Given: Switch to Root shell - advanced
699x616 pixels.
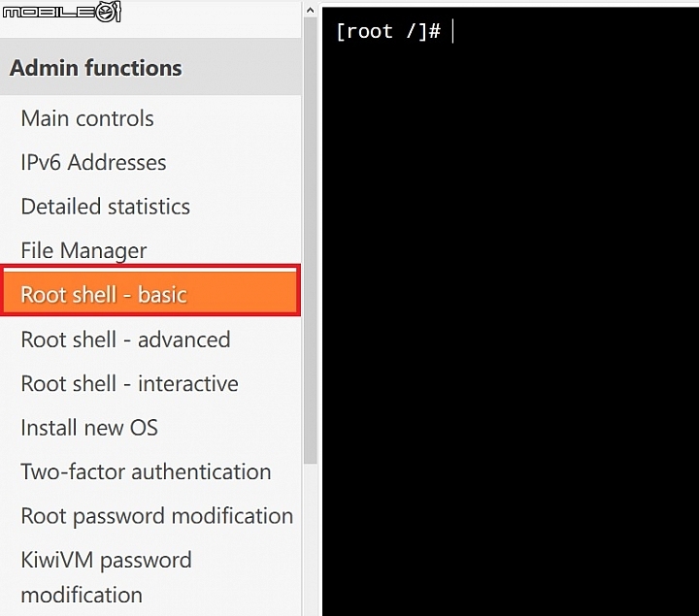Looking at the screenshot, I should 125,340.
